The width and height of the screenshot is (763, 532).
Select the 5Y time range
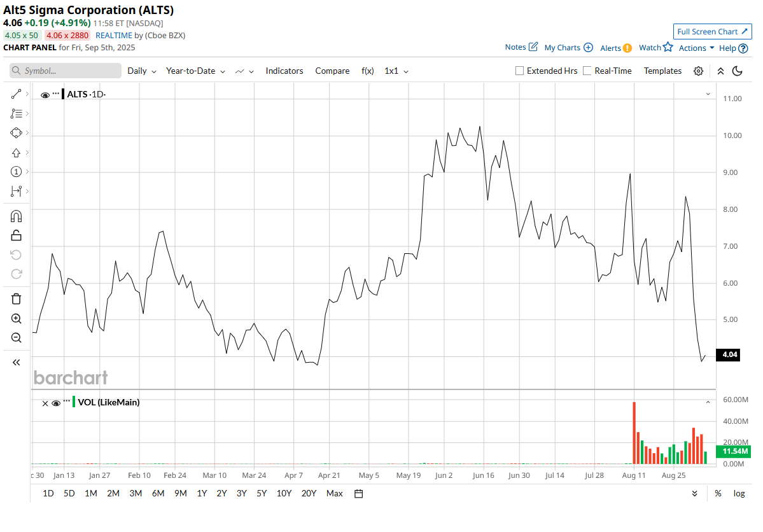point(262,494)
